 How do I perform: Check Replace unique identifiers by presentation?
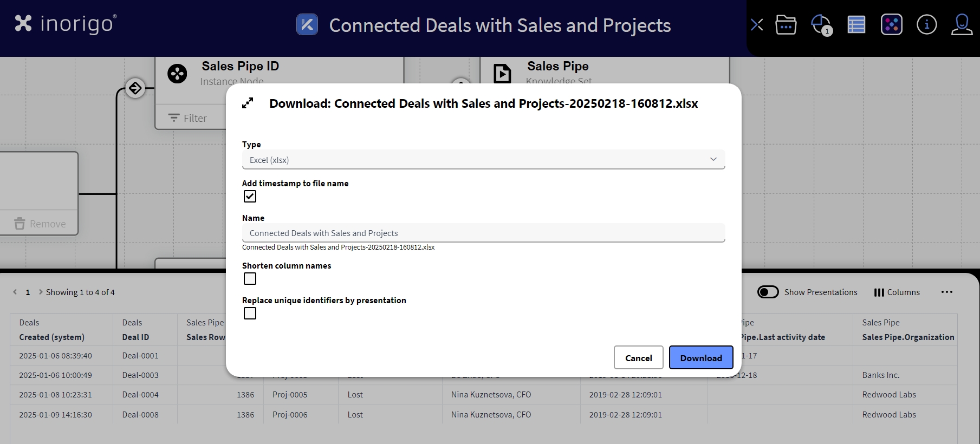coord(250,314)
